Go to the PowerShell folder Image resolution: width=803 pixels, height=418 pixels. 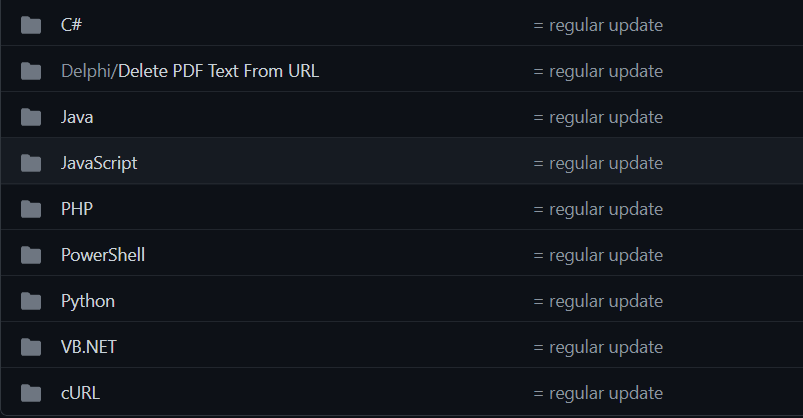(103, 255)
